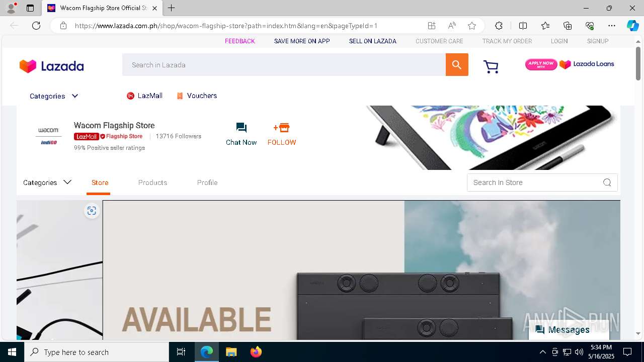Screen dimensions: 644x362
Task: Open a new browser tab
Action: [172, 8]
